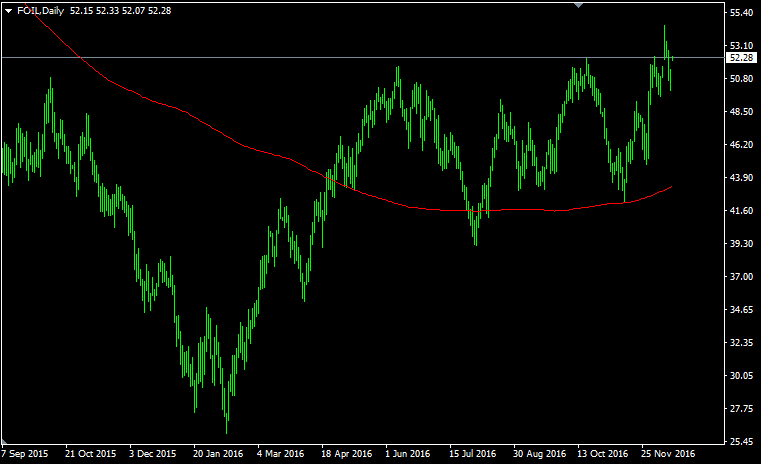Image resolution: width=761 pixels, height=464 pixels.
Task: Click the 4 Mar 2016 date label
Action: click(x=281, y=454)
